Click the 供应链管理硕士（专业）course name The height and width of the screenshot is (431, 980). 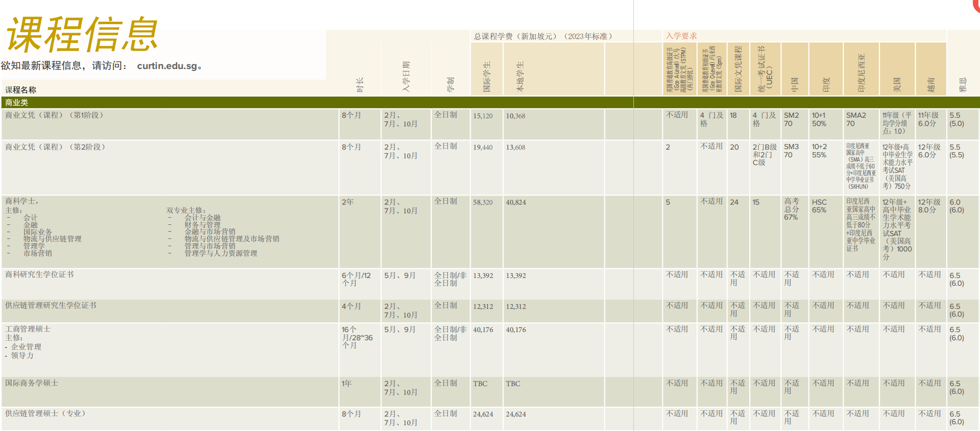45,413
